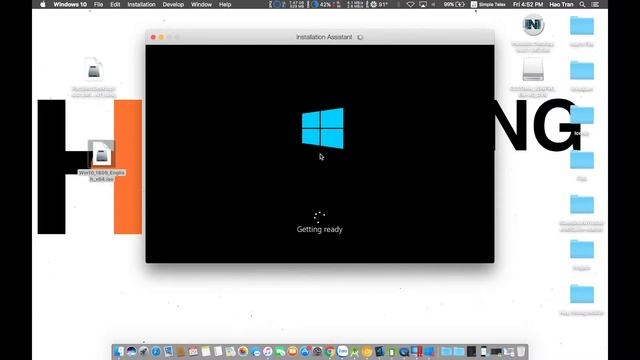Open Zalo from the dock
This screenshot has width=640, height=360.
click(x=342, y=351)
